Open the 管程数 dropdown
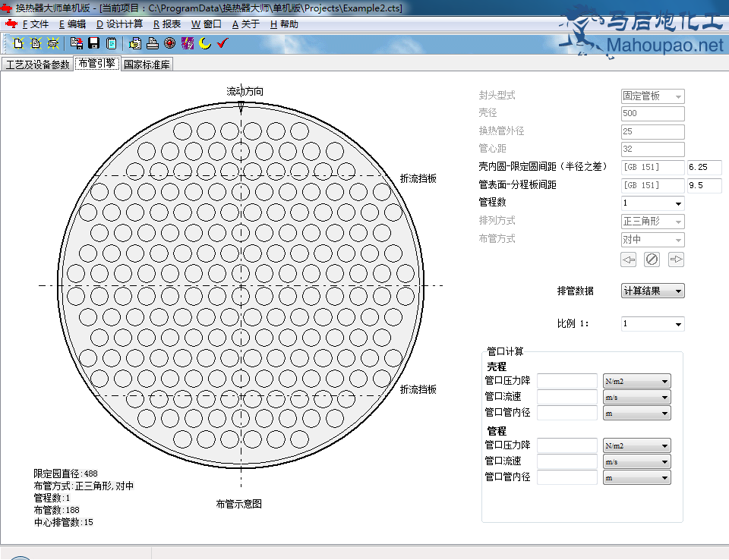Viewport: 729px width, 560px height. [677, 203]
